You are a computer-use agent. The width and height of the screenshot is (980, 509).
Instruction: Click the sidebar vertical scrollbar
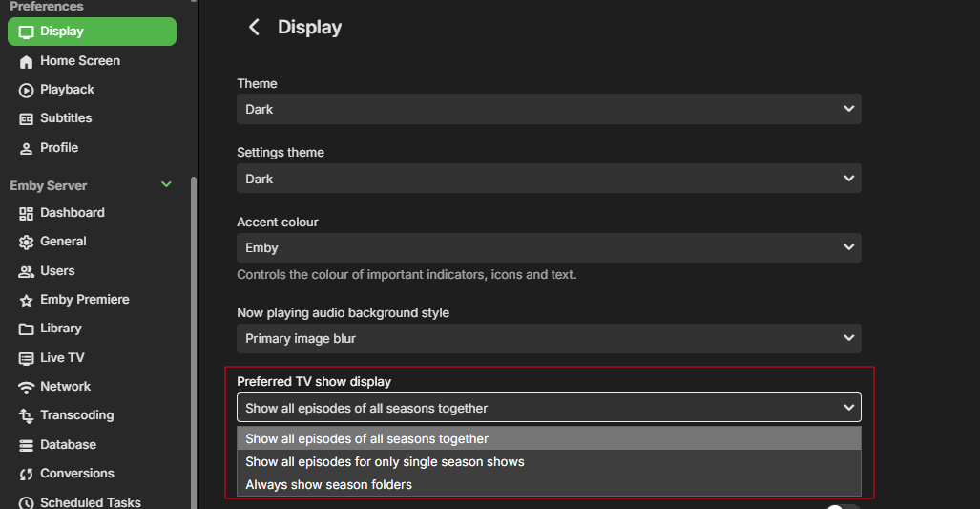[195, 334]
